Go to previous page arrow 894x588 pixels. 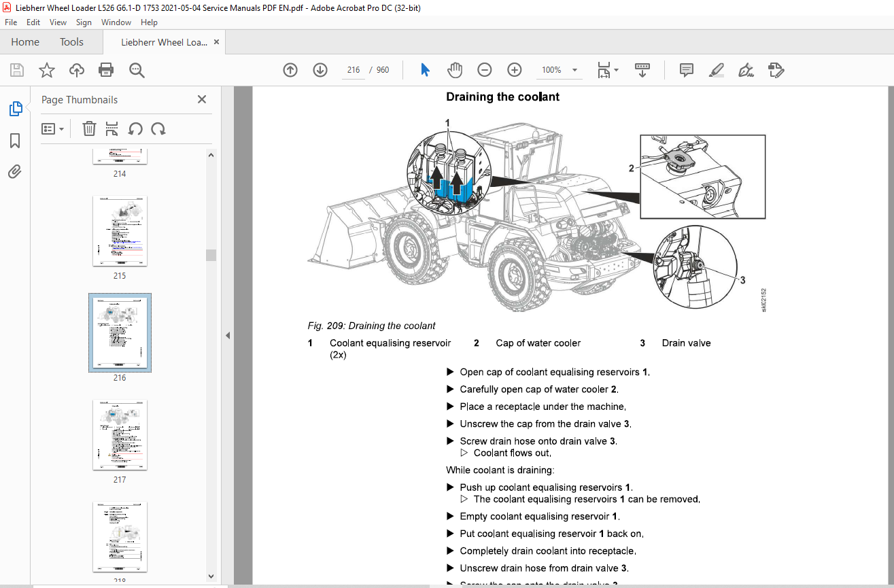click(290, 70)
